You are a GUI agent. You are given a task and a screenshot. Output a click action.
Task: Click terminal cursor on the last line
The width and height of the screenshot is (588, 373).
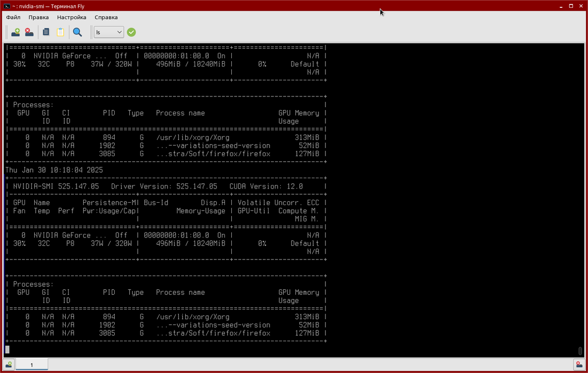click(x=7, y=350)
